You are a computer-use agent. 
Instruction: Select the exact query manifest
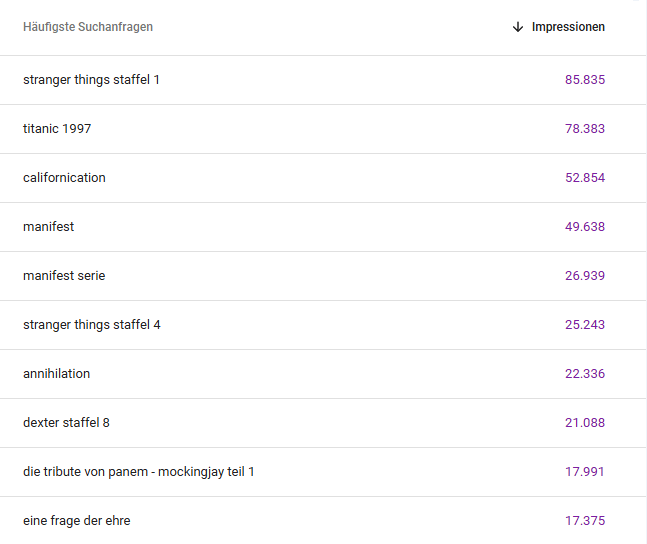point(49,227)
